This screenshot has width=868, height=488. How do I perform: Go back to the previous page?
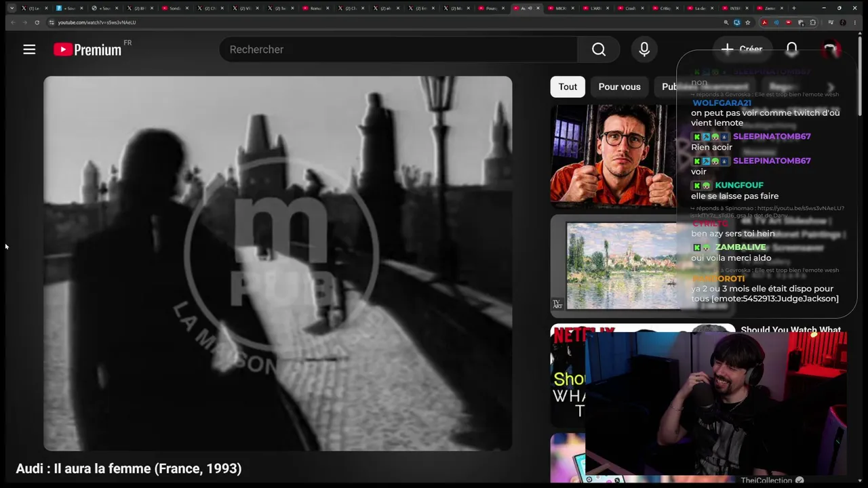point(13,22)
